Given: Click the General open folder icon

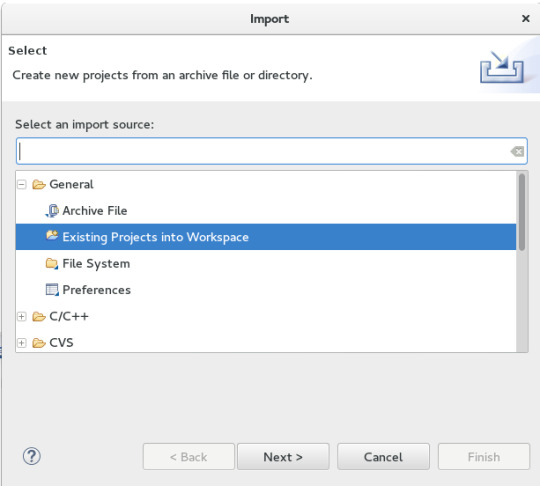Looking at the screenshot, I should [x=39, y=185].
